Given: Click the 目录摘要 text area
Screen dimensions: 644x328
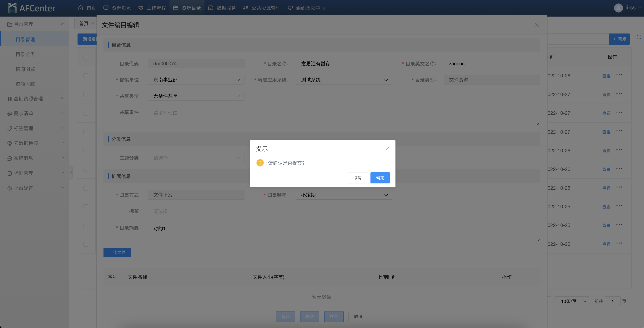Looking at the screenshot, I should click(344, 232).
